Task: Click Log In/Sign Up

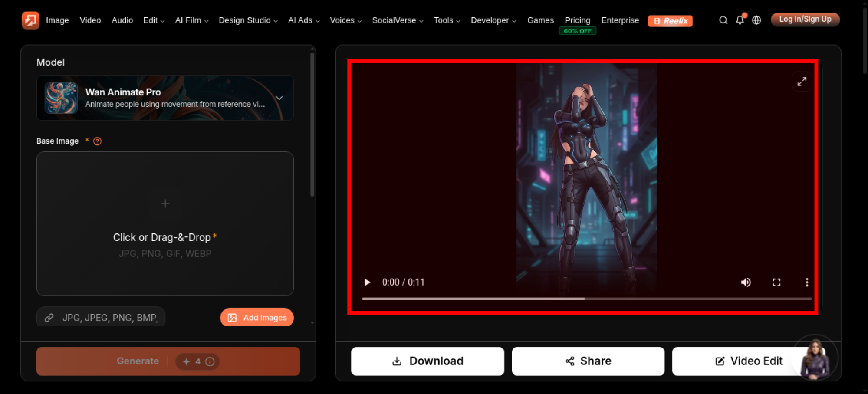Action: pos(805,20)
